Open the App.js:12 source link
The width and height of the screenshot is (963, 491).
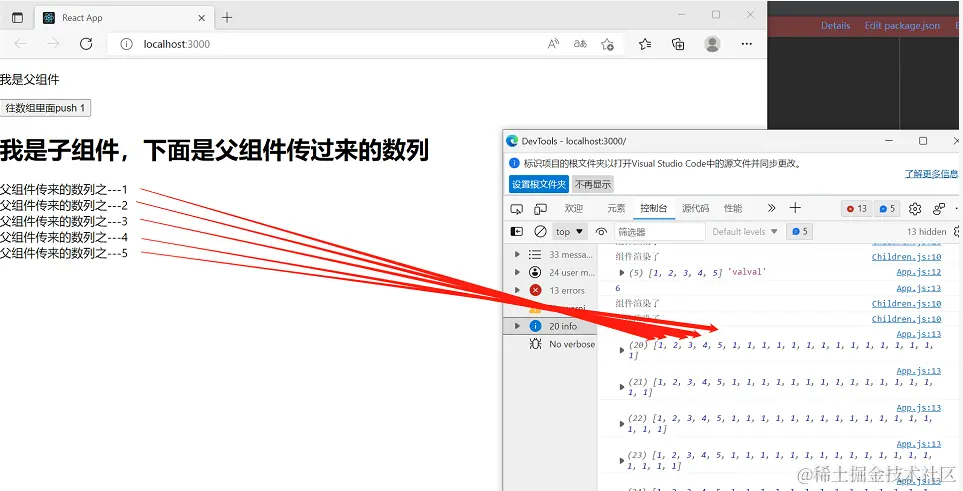tap(918, 272)
